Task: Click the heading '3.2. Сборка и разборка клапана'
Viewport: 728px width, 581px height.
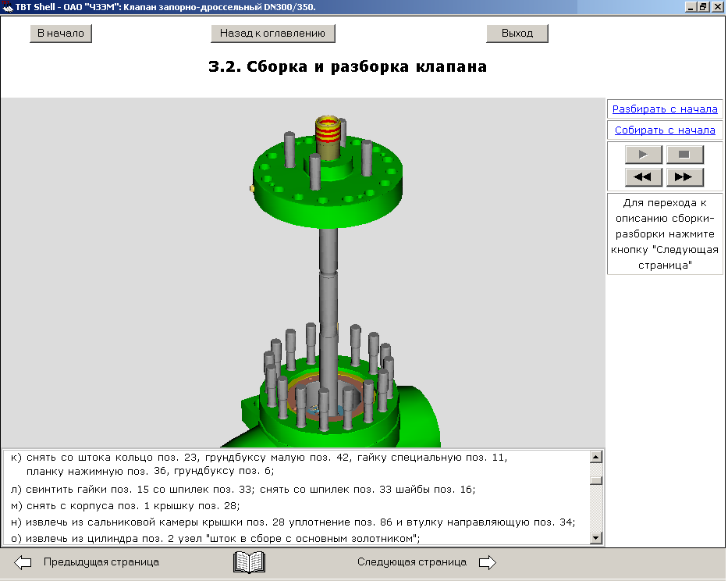Action: 348,66
